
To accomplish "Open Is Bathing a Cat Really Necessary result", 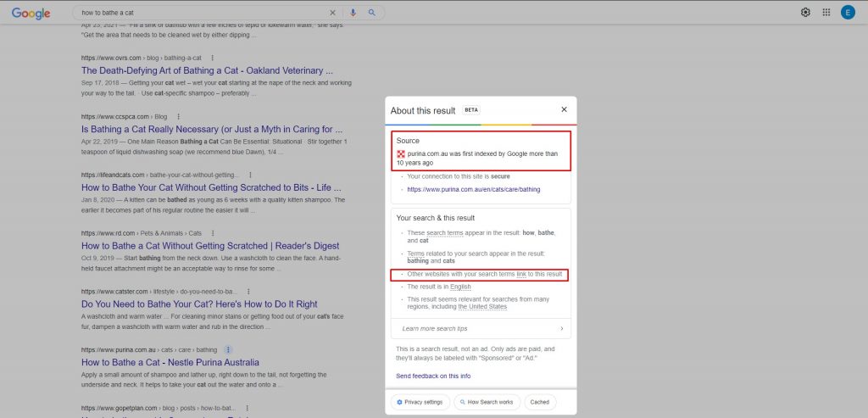I will tap(212, 130).
